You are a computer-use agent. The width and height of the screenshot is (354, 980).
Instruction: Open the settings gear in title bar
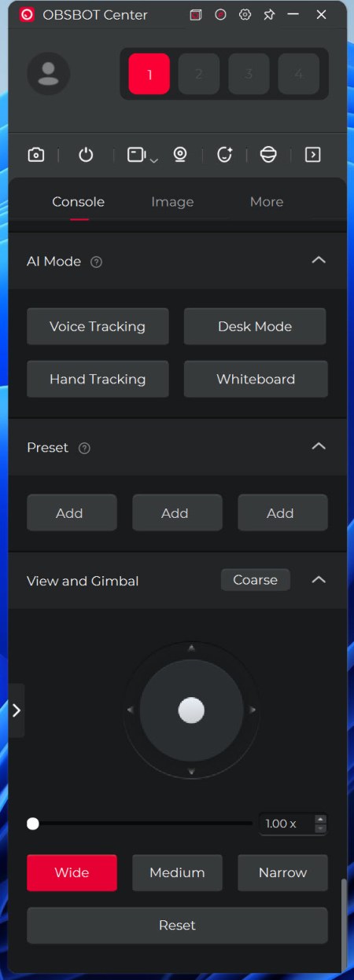tap(245, 14)
